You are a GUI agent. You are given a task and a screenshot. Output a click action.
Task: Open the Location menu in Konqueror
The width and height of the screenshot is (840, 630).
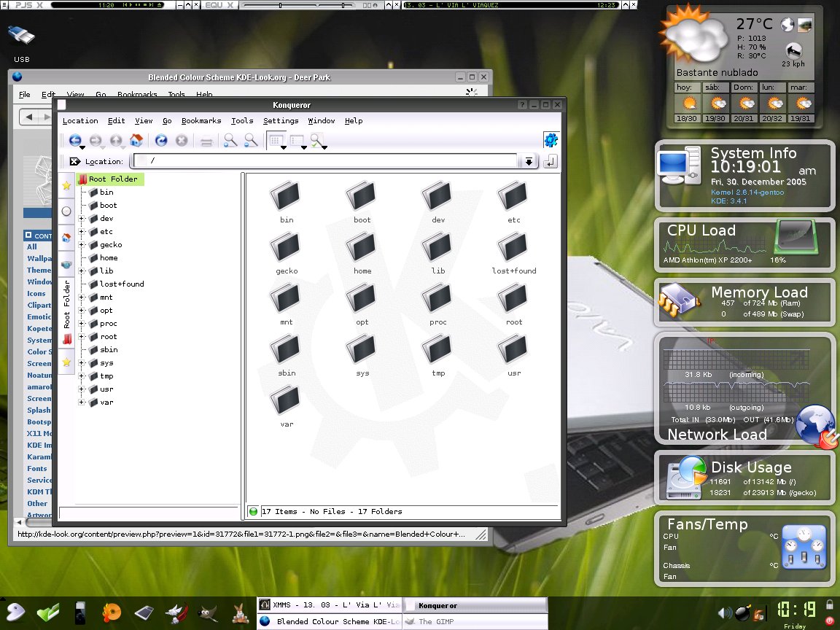pos(79,121)
